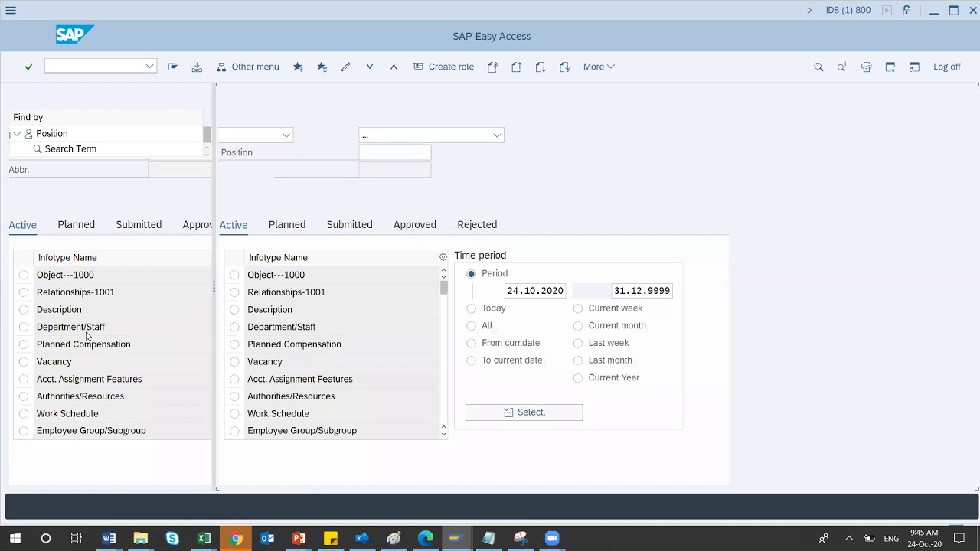Select Work Schedule radio in left list
Image resolution: width=980 pixels, height=551 pixels.
[24, 413]
